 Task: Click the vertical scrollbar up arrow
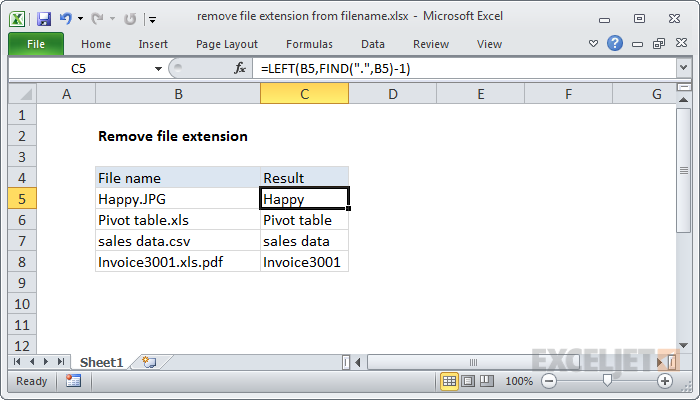click(x=683, y=100)
